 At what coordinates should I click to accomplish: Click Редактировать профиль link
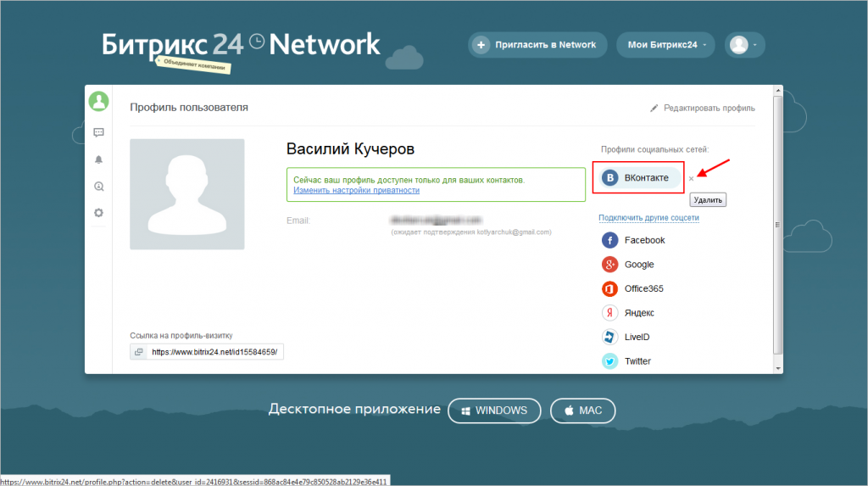709,108
